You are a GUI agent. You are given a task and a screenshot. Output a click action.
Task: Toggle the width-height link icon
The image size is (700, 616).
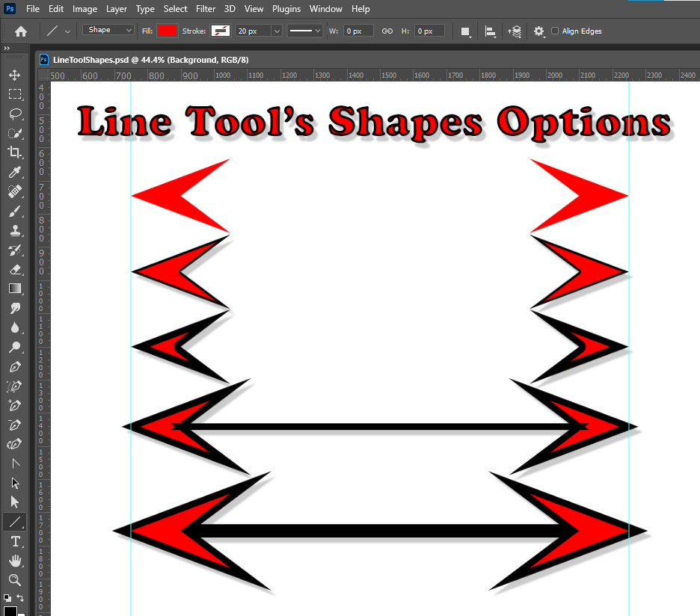click(387, 31)
